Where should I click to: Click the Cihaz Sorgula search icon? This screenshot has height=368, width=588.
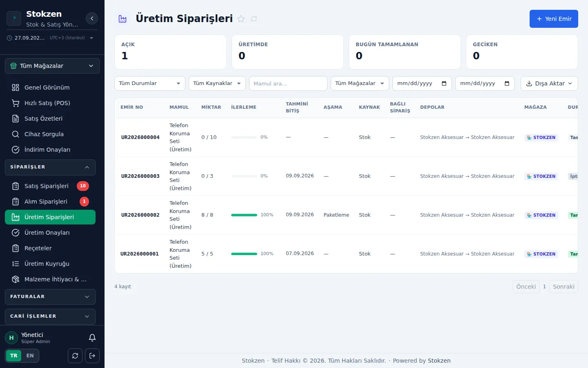[16, 134]
